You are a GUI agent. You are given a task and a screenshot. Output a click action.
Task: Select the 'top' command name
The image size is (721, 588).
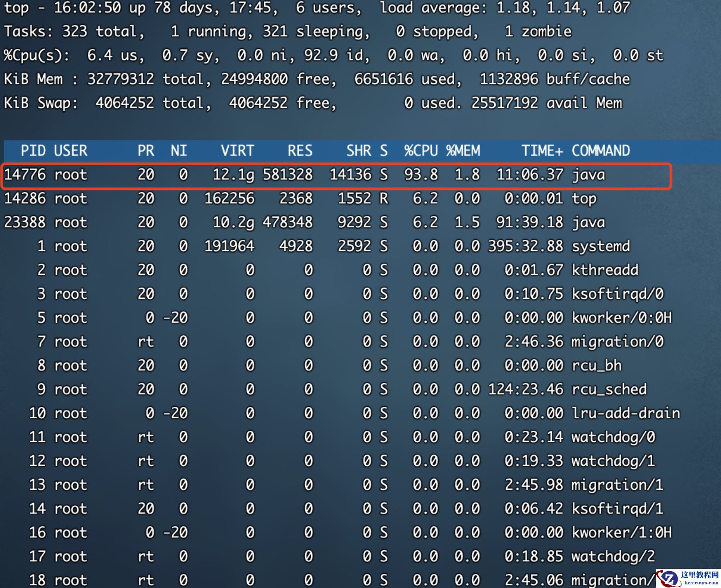pyautogui.click(x=584, y=199)
